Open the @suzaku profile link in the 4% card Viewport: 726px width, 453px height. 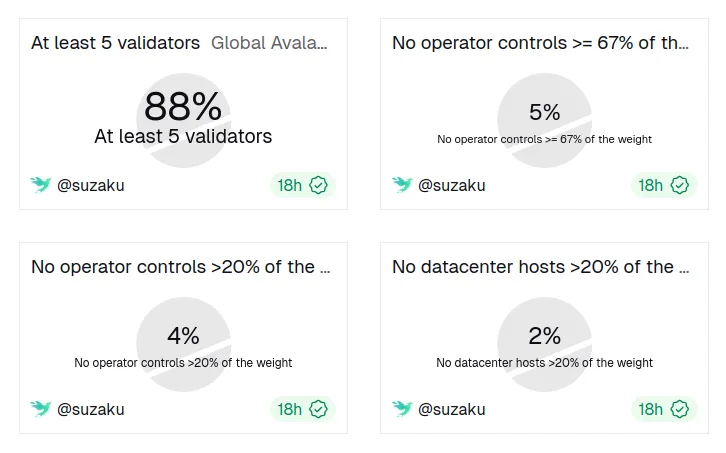[x=91, y=409]
